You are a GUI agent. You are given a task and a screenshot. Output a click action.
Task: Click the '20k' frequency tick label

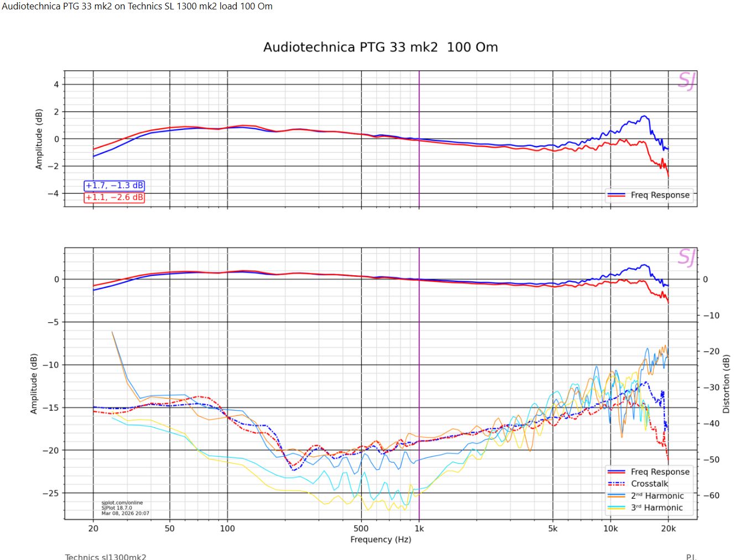668,528
